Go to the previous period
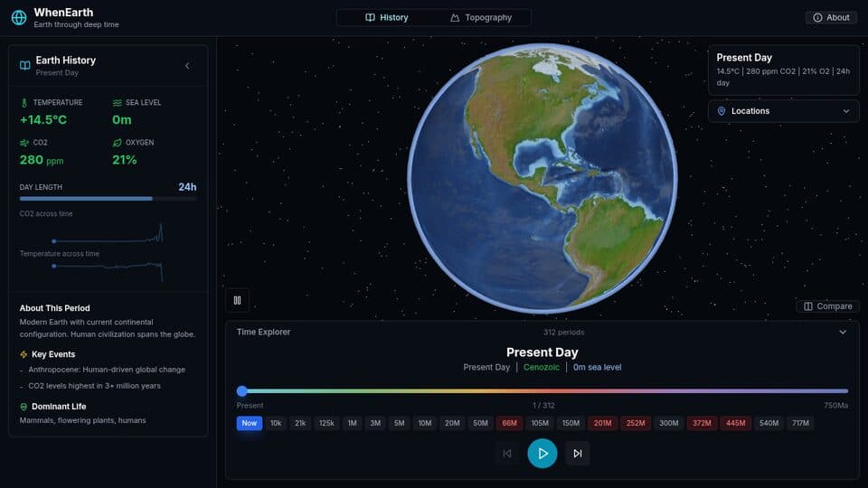Viewport: 868px width, 488px height. point(507,454)
